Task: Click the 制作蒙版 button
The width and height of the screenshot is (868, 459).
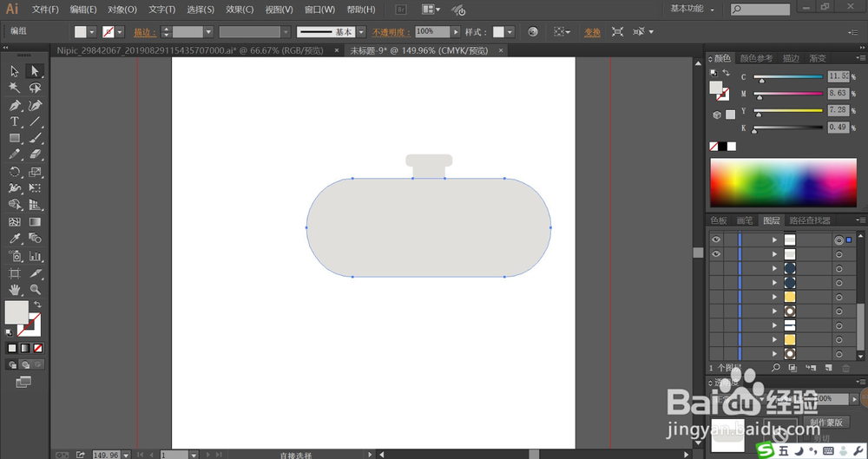Action: [826, 423]
